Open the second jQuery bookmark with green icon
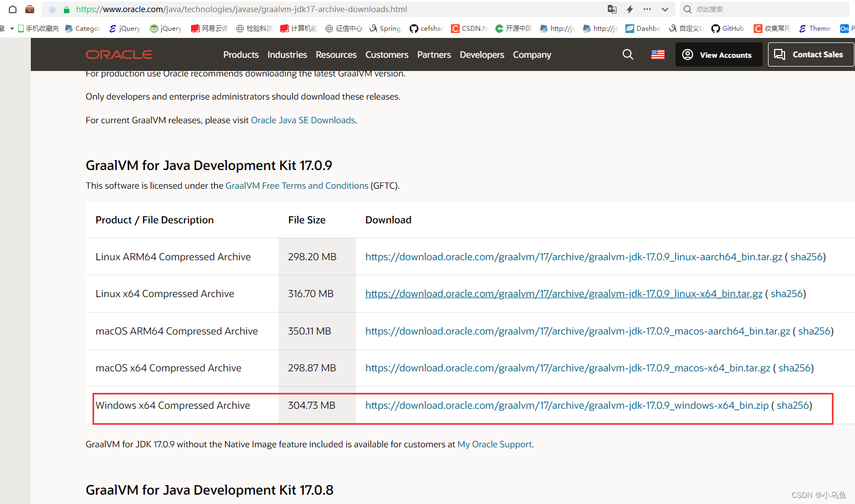The height and width of the screenshot is (504, 855). coord(166,29)
